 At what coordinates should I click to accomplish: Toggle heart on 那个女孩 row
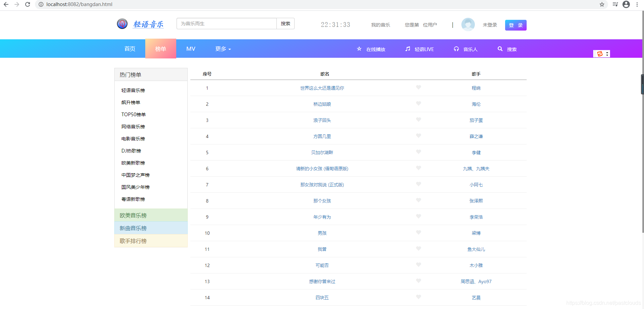point(418,201)
